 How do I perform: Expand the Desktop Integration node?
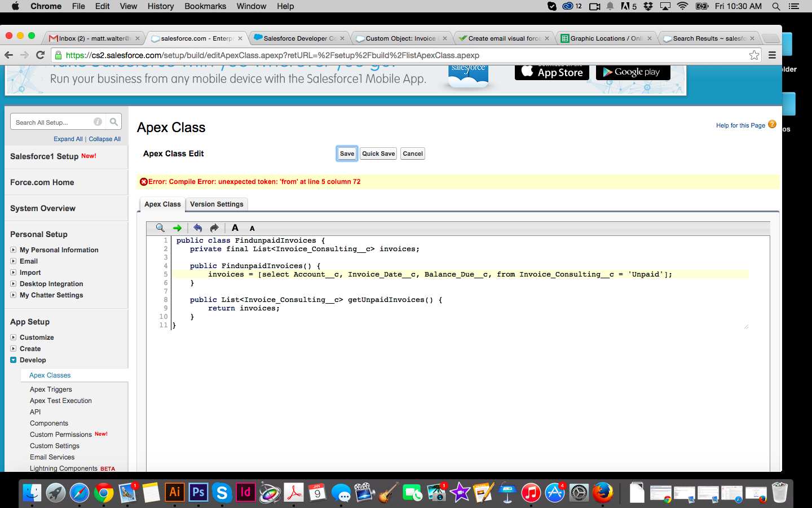coord(14,284)
